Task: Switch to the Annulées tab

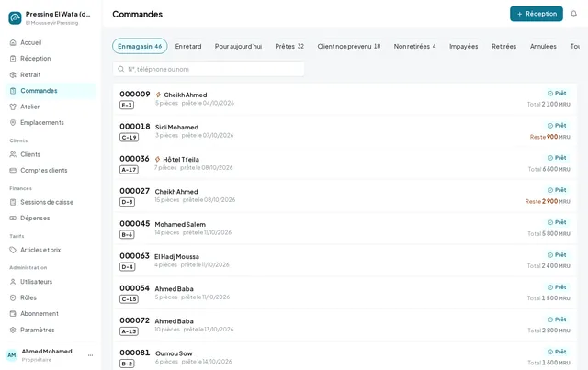Action: pos(543,46)
